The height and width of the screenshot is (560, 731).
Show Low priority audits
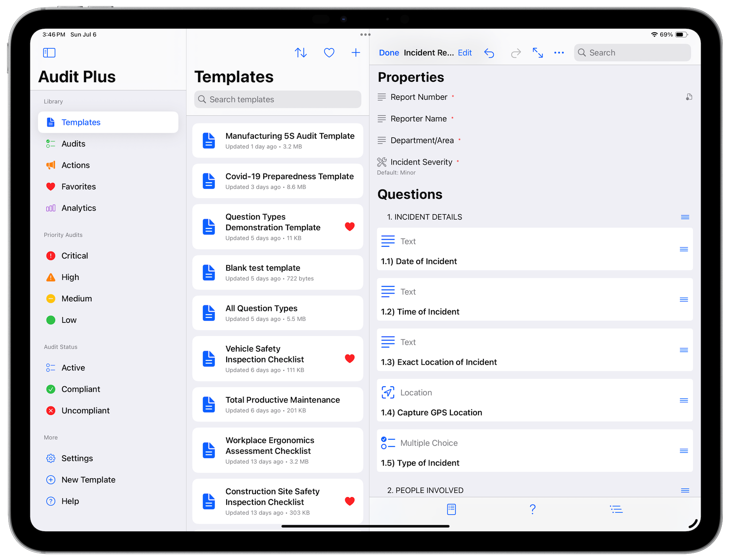(108, 320)
